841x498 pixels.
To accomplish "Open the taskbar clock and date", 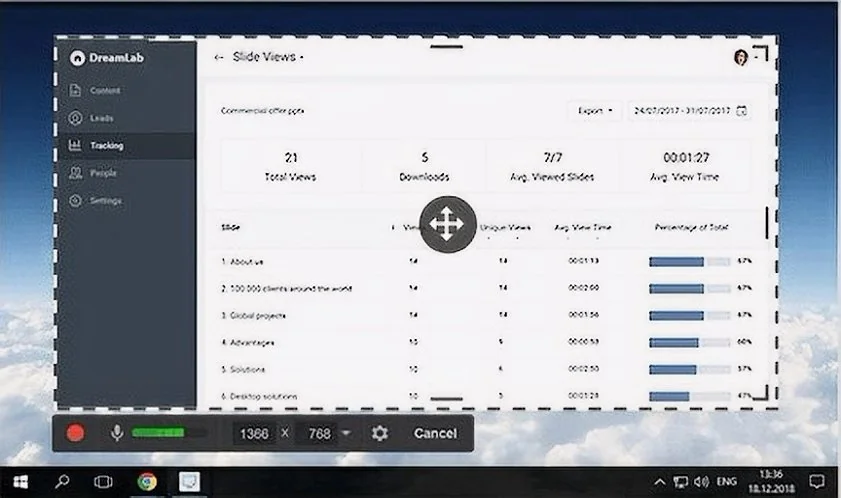I will [771, 481].
